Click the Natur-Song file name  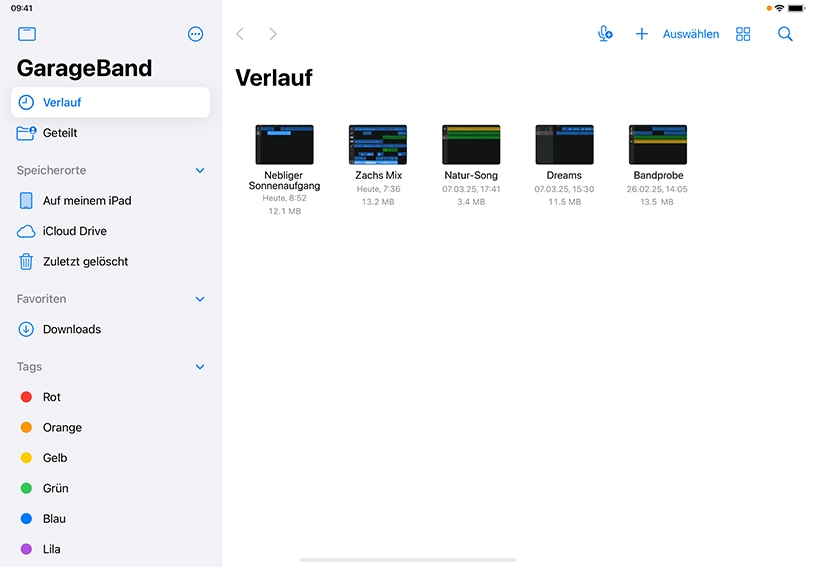click(x=471, y=175)
